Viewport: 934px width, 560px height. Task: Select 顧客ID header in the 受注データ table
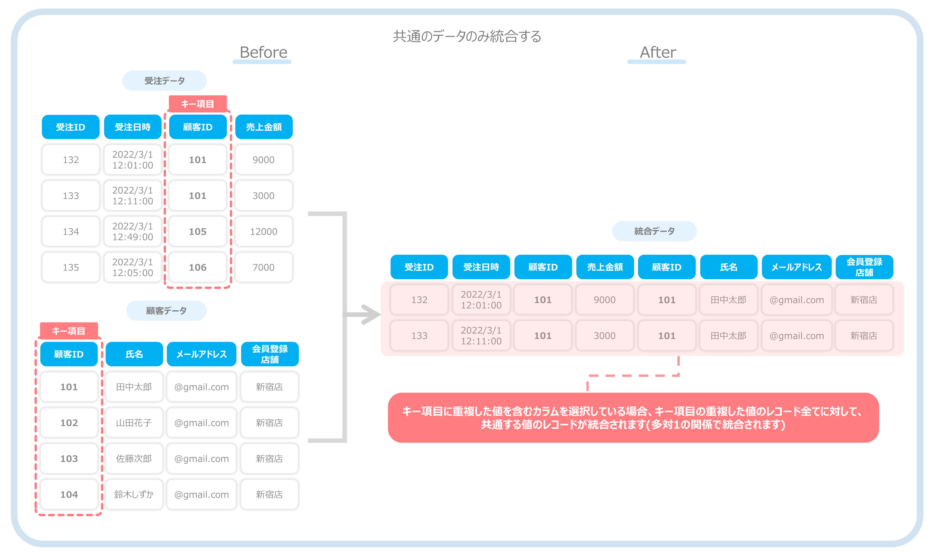(197, 127)
